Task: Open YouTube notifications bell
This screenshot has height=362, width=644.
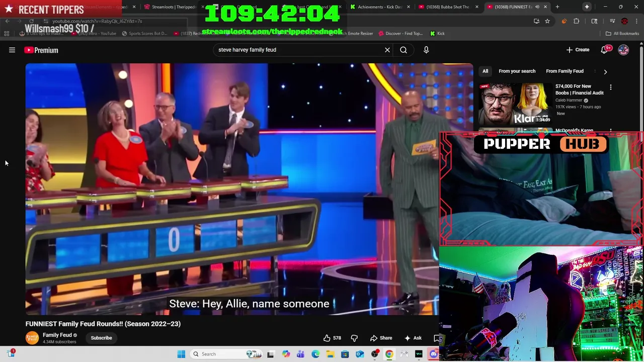Action: click(604, 50)
